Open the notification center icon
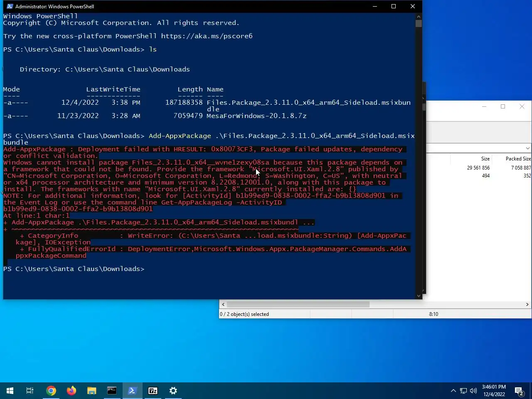This screenshot has height=399, width=532. [x=519, y=391]
